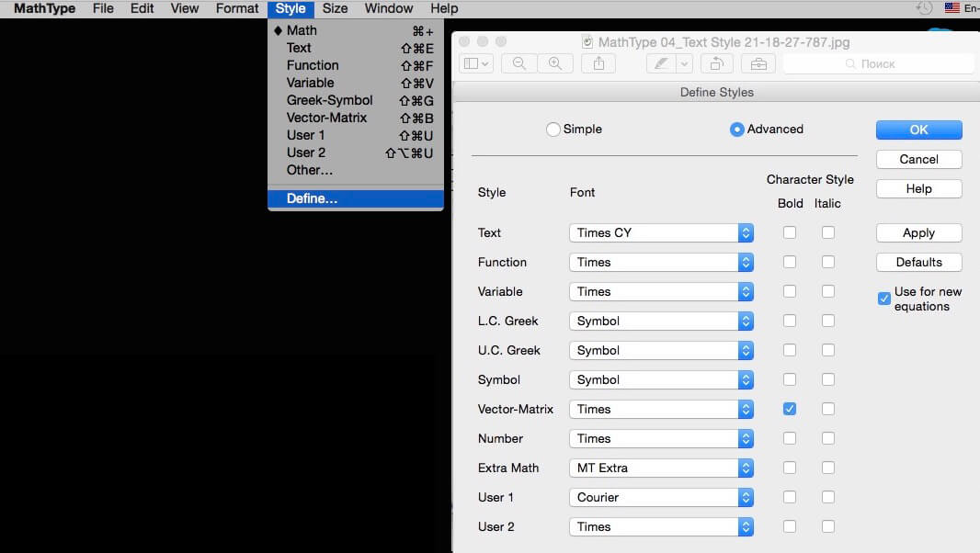Open the sidebar view toggle icon
The width and height of the screenshot is (980, 553).
click(x=476, y=63)
